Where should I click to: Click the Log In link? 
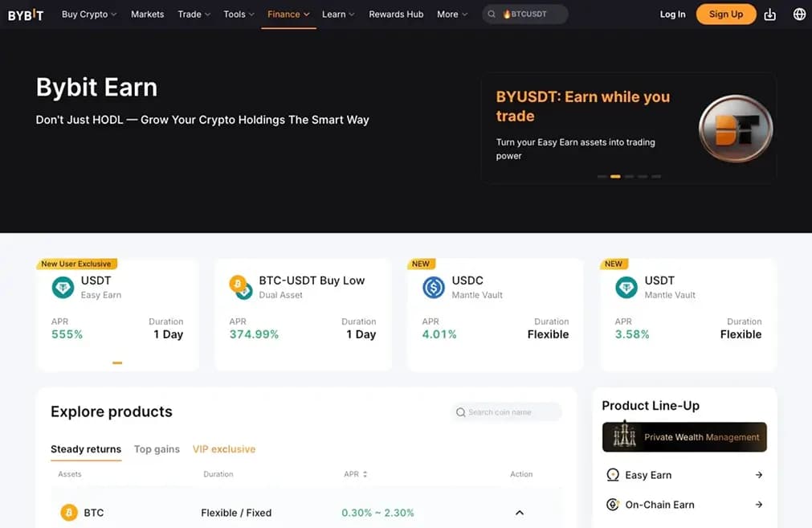coord(672,14)
